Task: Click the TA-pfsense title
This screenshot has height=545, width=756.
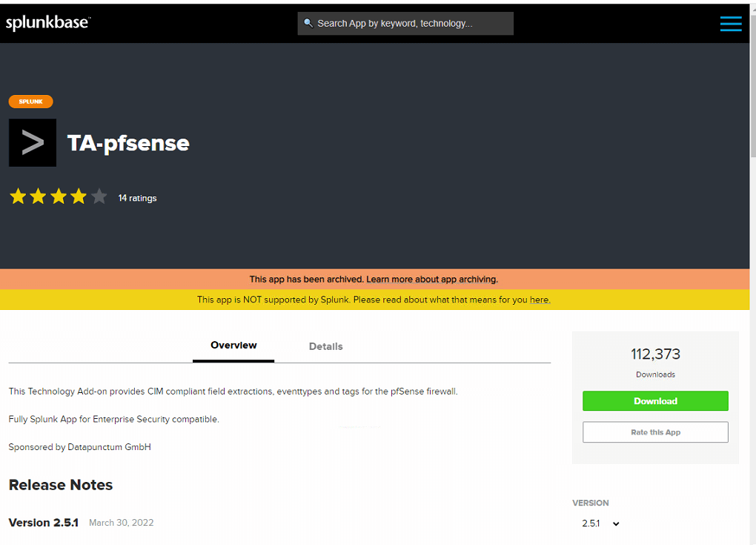Action: pyautogui.click(x=128, y=143)
